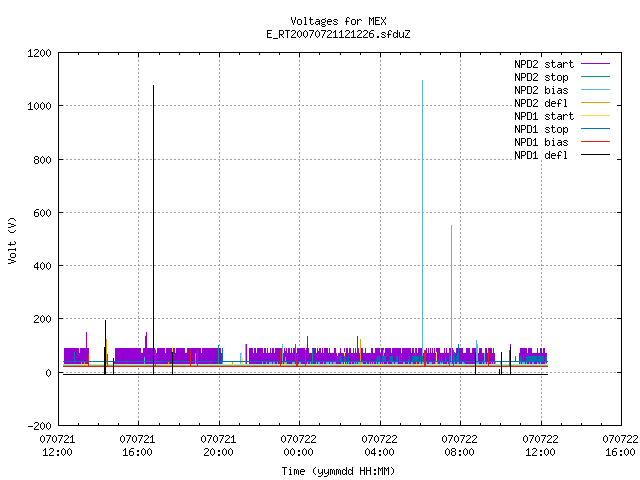Click the chart title 'Voltages for MEX'
The width and height of the screenshot is (640, 480).
pos(338,21)
